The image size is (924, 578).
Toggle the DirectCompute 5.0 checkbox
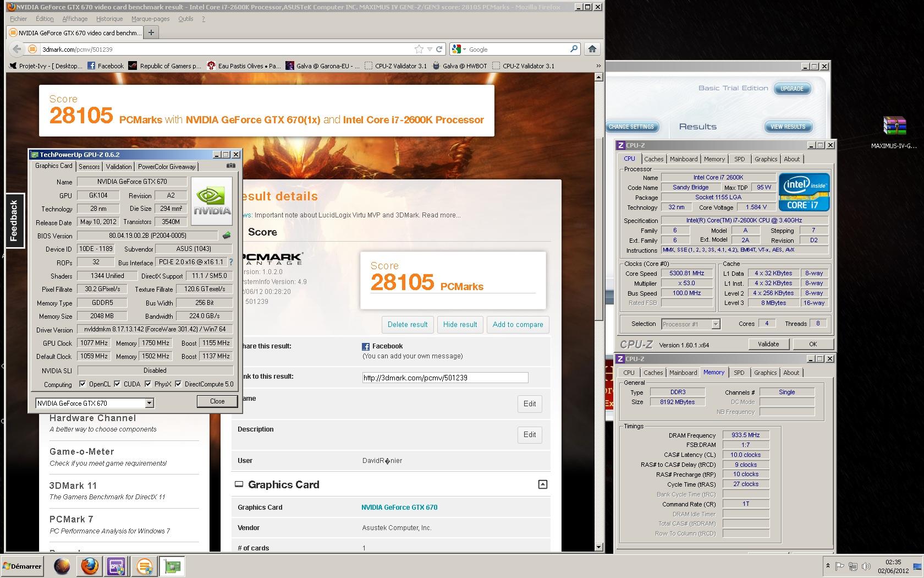178,384
